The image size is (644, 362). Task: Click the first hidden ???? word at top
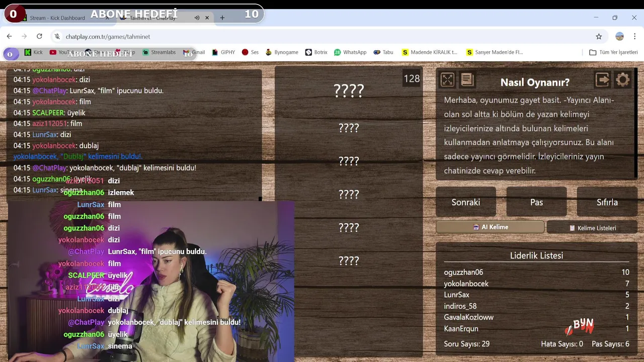click(349, 91)
